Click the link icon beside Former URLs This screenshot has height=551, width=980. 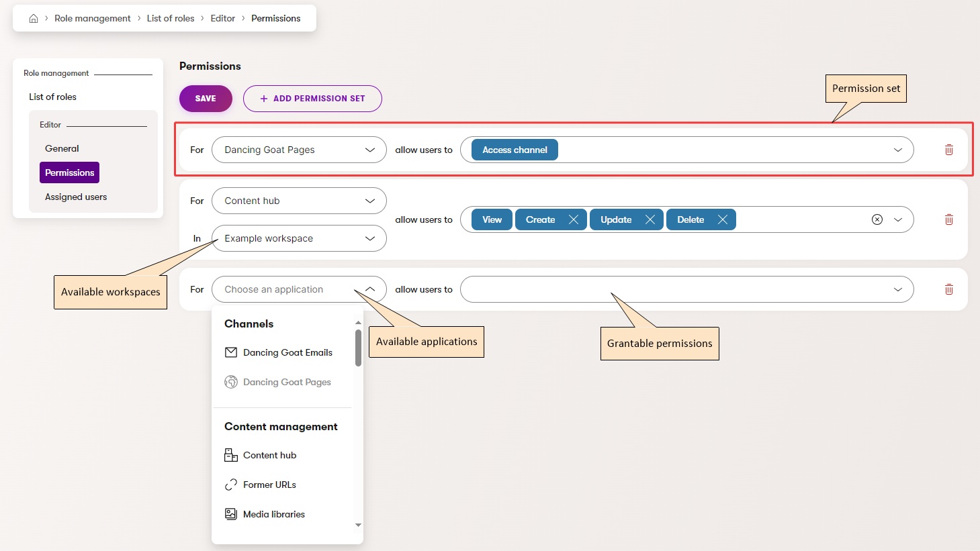231,484
